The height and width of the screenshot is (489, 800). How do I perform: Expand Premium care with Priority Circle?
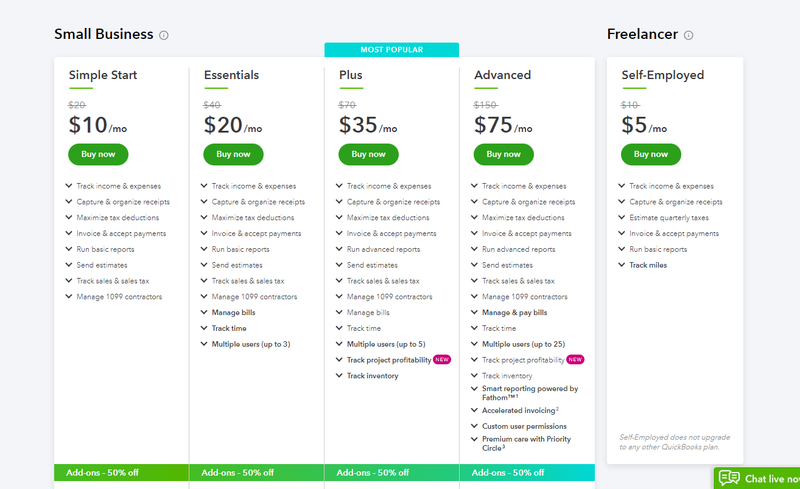[522, 443]
